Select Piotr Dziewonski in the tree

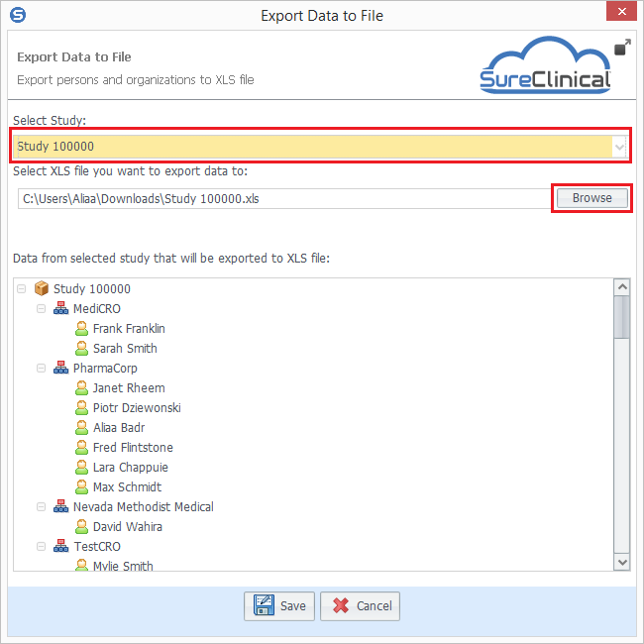(137, 408)
